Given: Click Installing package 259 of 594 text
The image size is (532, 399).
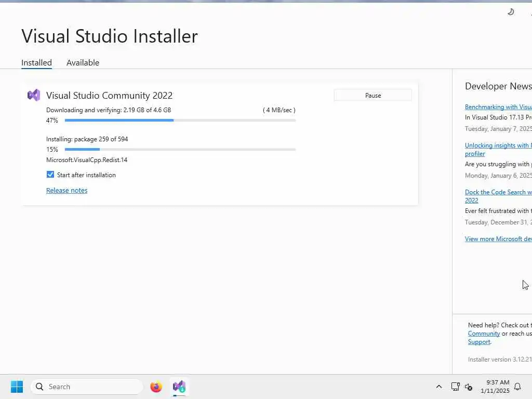Looking at the screenshot, I should coord(87,139).
